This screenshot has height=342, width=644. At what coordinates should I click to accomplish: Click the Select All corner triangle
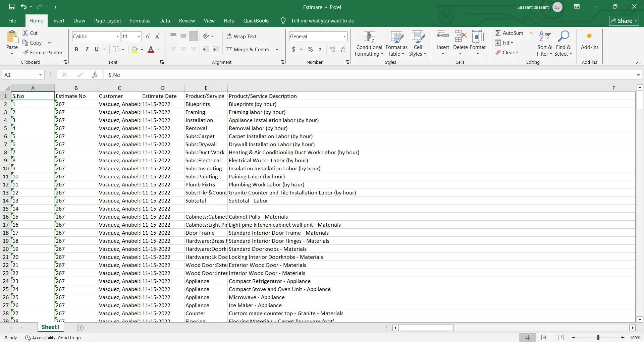[x=7, y=88]
